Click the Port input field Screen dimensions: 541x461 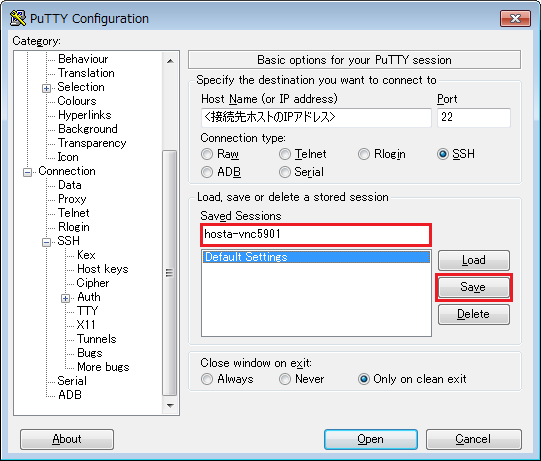click(x=474, y=118)
